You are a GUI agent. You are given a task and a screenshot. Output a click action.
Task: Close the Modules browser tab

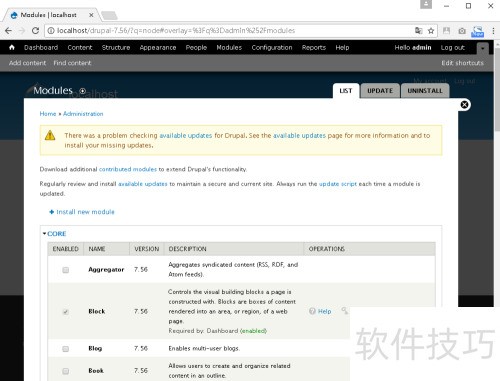tap(91, 15)
